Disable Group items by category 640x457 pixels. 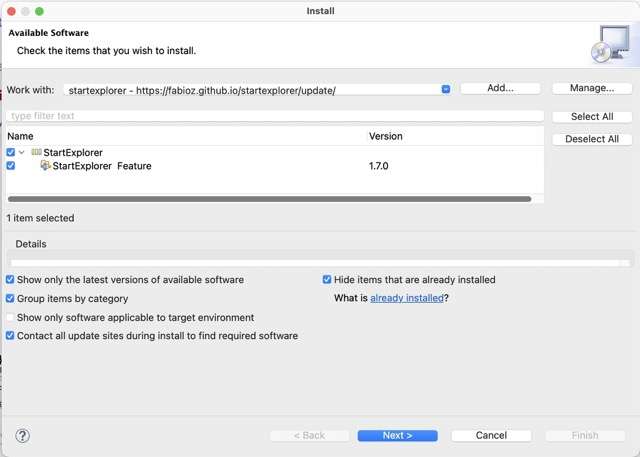[10, 298]
